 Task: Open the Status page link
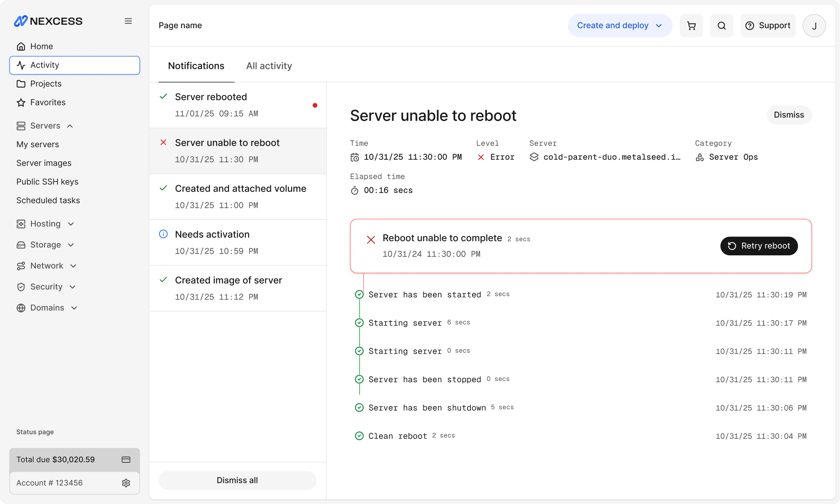(x=35, y=432)
